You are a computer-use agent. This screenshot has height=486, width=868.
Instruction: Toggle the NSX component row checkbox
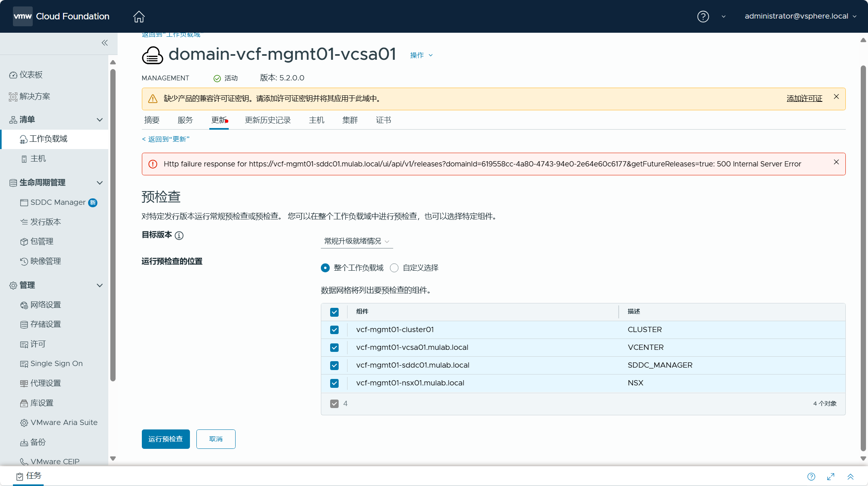point(334,383)
